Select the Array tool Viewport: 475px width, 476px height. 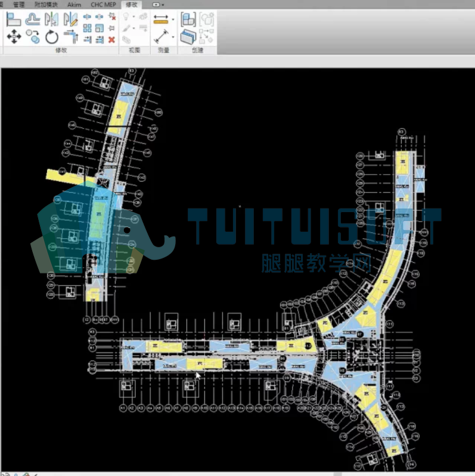87,28
